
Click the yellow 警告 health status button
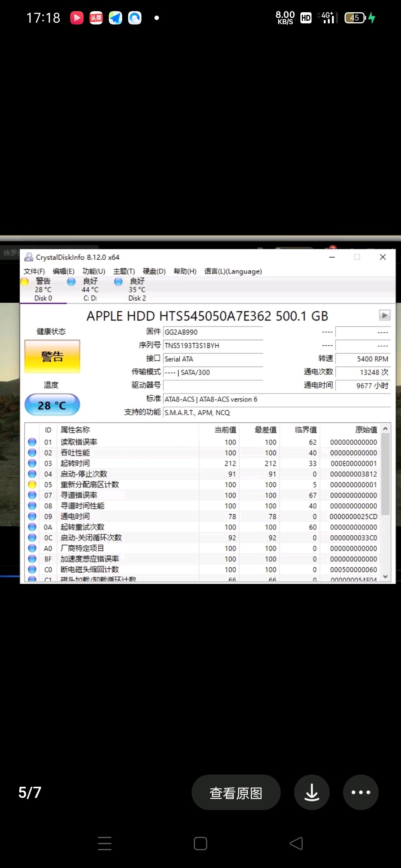pos(52,356)
